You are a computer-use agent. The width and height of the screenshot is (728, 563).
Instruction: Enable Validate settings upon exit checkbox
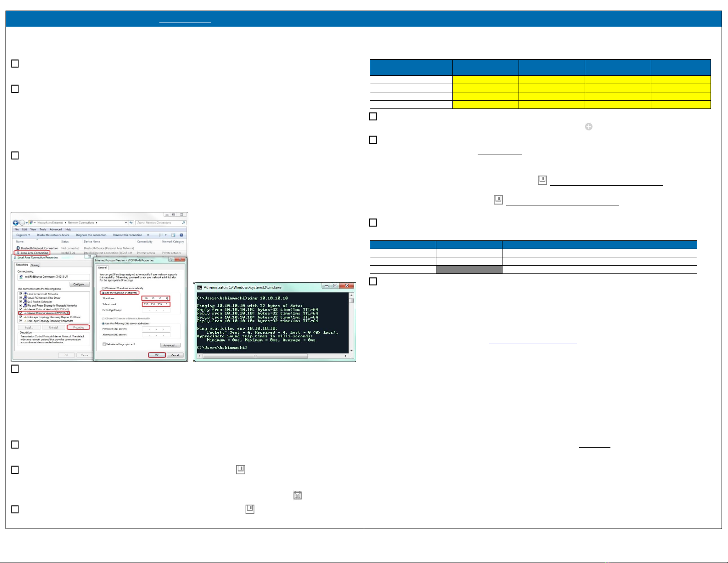pyautogui.click(x=104, y=344)
